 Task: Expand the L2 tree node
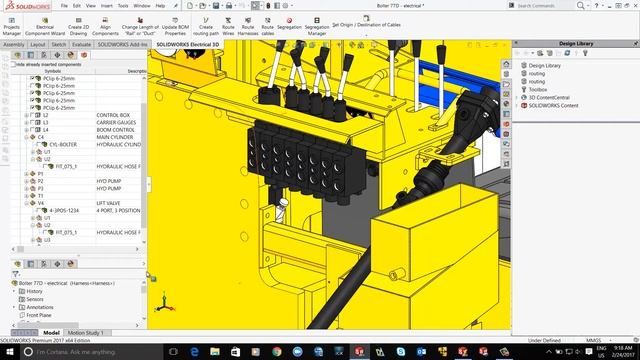27,115
